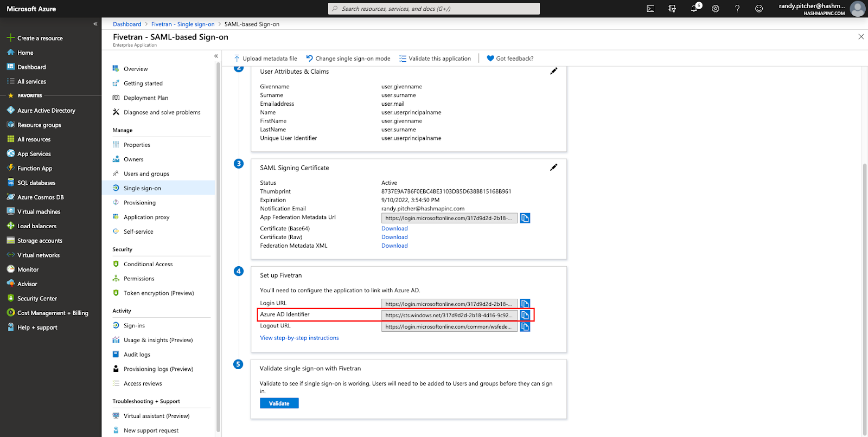Click the Resource groups cube icon
The height and width of the screenshot is (437, 868).
10,125
